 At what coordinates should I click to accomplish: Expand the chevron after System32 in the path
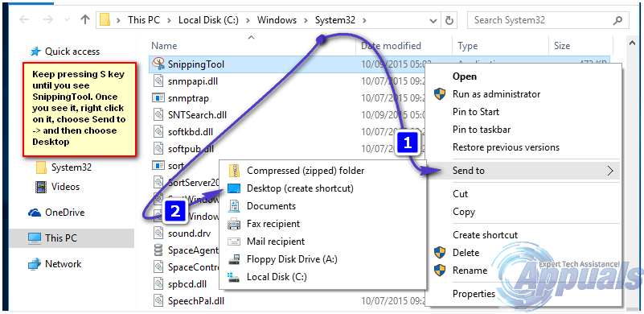[364, 20]
